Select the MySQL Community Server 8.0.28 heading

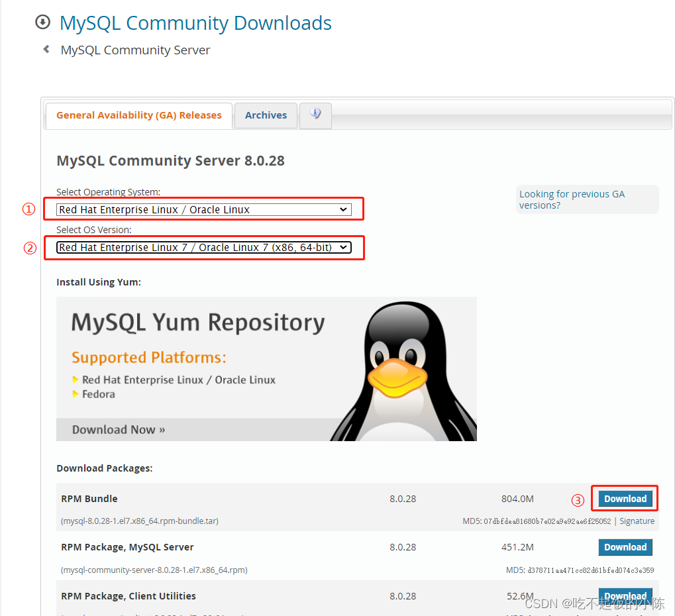pyautogui.click(x=170, y=160)
